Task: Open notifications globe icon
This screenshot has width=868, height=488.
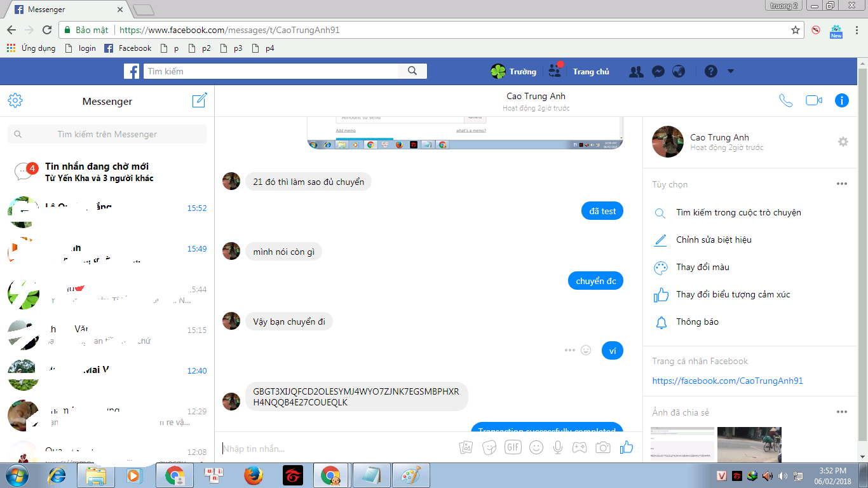Action: 679,72
